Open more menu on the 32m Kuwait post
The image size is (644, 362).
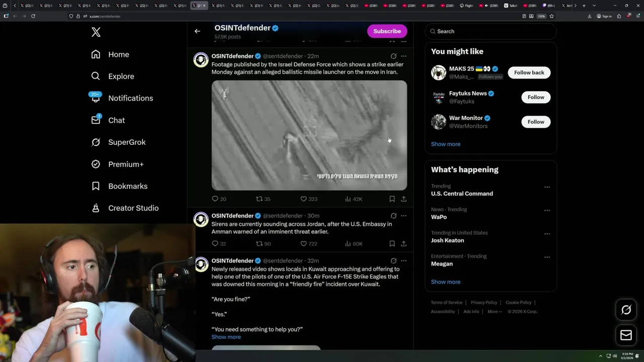click(x=404, y=261)
